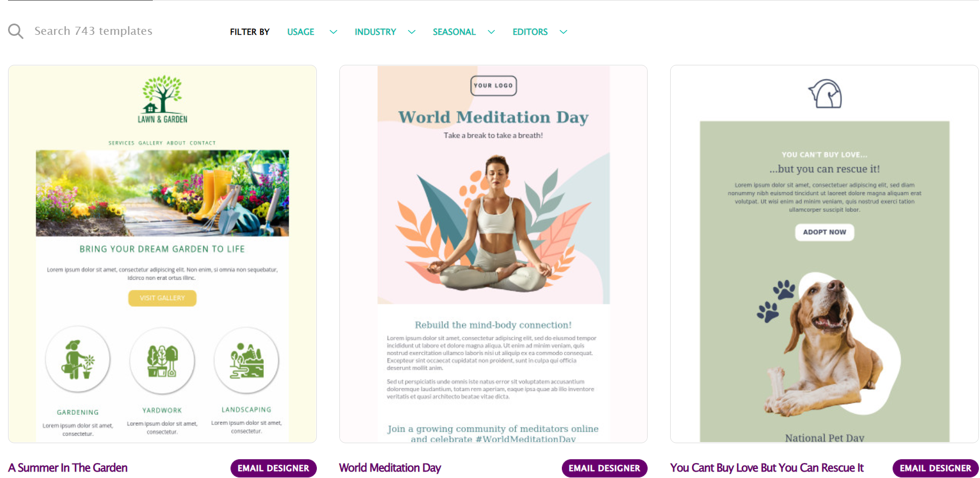Open You Cant Buy Love title link
The image size is (980, 478).
tap(767, 468)
